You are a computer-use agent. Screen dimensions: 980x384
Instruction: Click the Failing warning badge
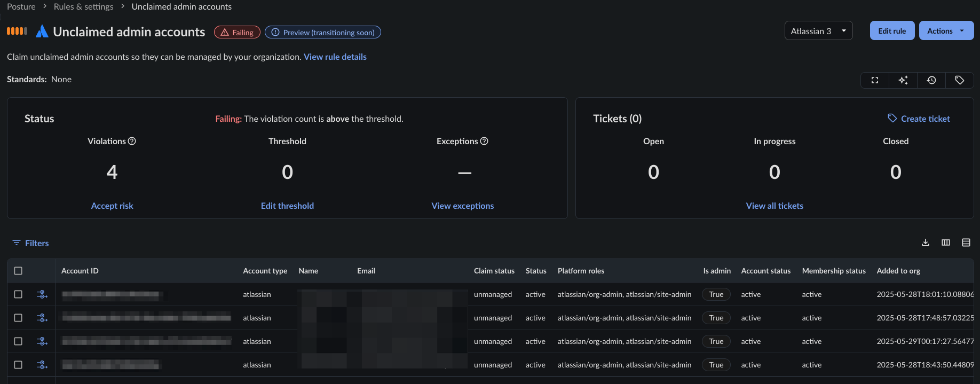pyautogui.click(x=237, y=32)
